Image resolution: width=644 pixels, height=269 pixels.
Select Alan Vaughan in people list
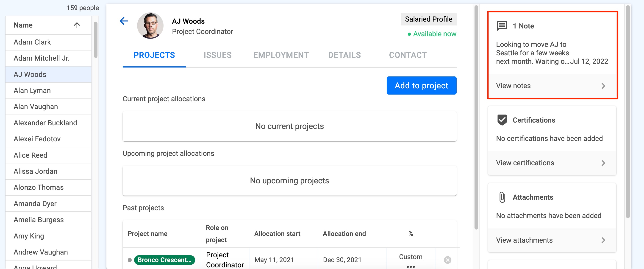click(x=48, y=106)
